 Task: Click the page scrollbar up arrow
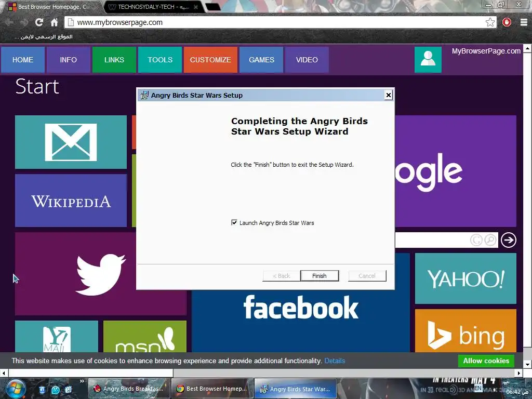528,48
